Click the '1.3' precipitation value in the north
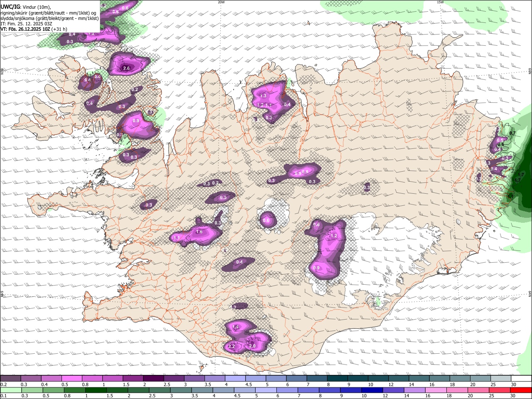The height and width of the screenshot is (399, 532). tap(263, 96)
